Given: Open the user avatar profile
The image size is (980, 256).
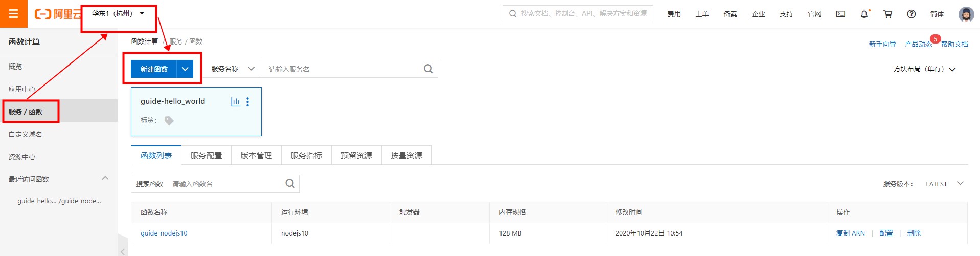Looking at the screenshot, I should 966,14.
